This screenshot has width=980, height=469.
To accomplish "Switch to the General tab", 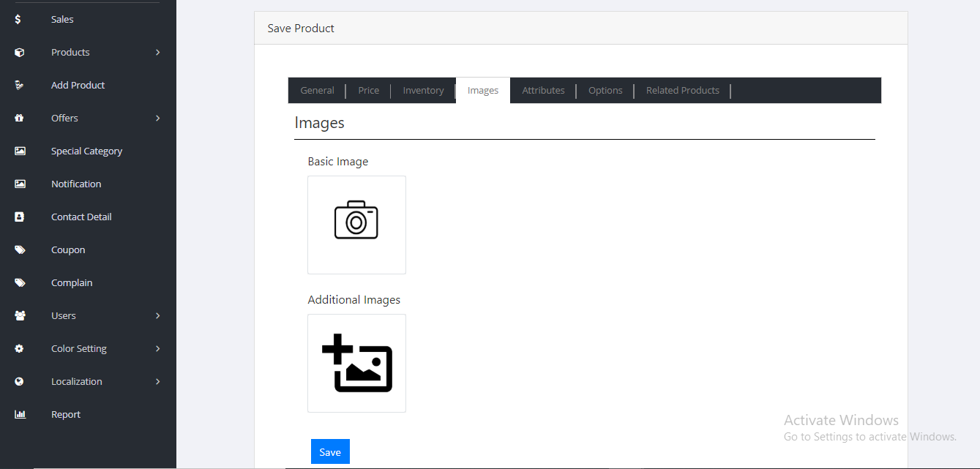I will pyautogui.click(x=317, y=91).
